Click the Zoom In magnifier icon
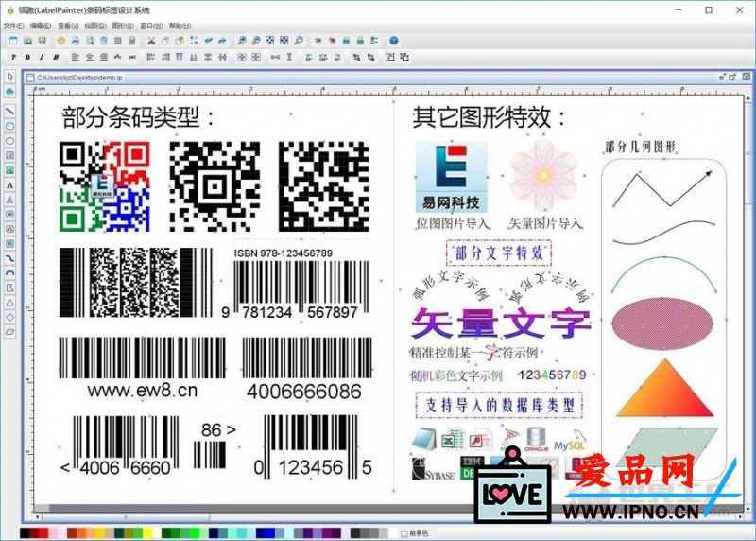The height and width of the screenshot is (541, 756). pos(242,41)
